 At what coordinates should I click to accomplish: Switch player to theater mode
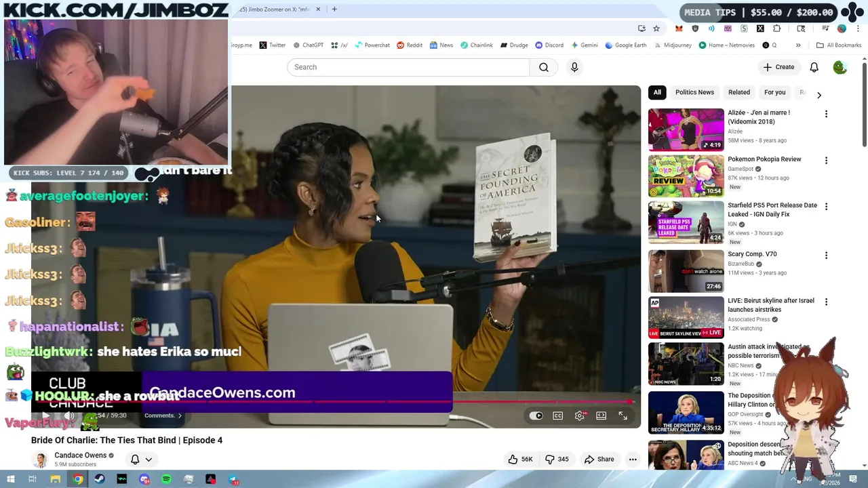pyautogui.click(x=601, y=415)
